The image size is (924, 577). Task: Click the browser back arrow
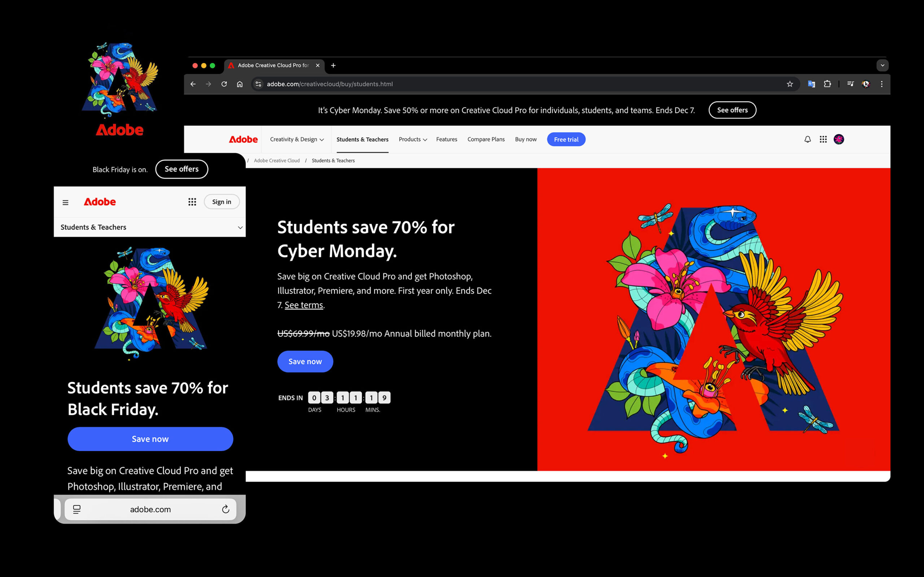193,84
